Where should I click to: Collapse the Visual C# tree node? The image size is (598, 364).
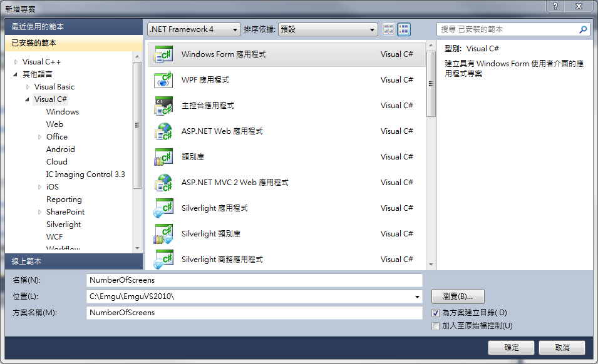(x=27, y=99)
